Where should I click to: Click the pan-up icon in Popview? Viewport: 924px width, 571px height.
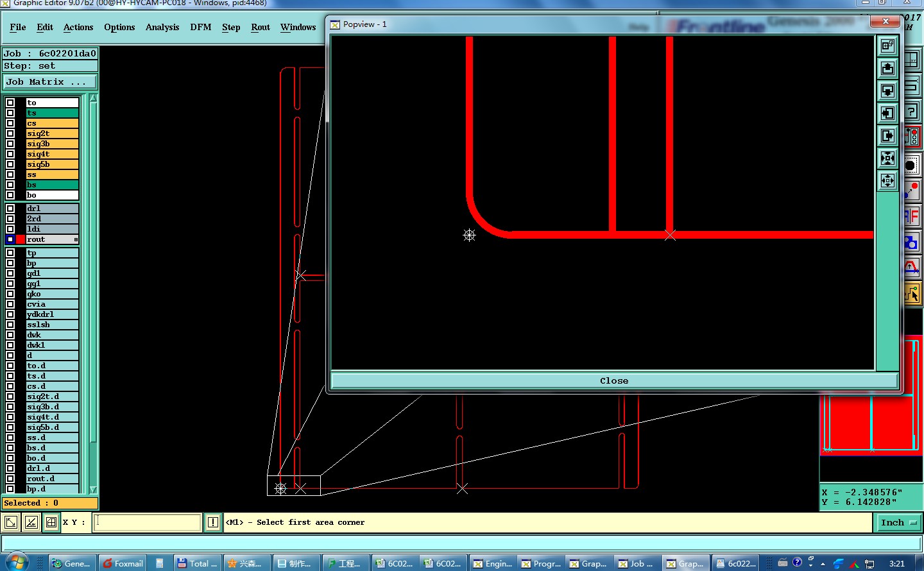click(887, 68)
